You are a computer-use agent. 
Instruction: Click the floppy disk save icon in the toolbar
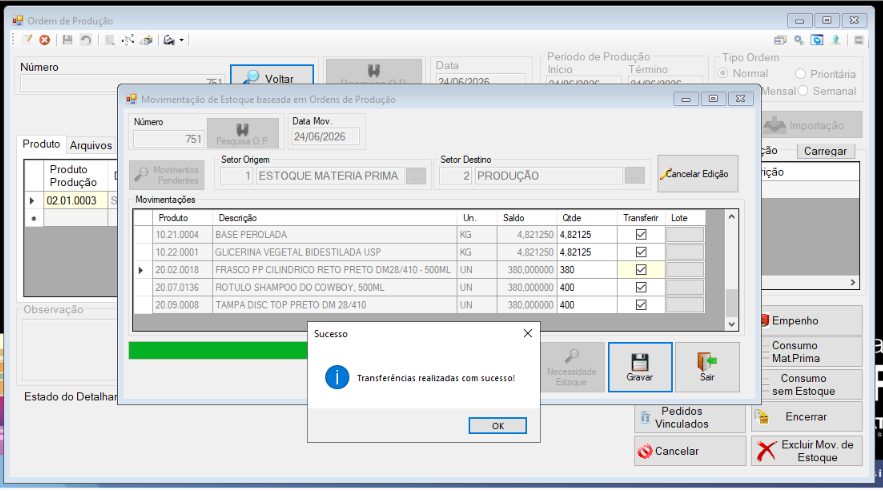pos(68,40)
